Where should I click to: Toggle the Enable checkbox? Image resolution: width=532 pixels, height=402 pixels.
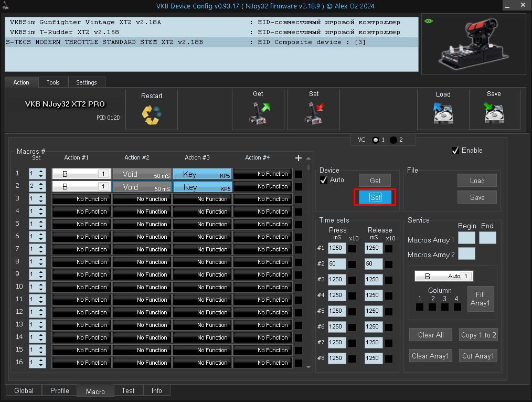tap(455, 151)
